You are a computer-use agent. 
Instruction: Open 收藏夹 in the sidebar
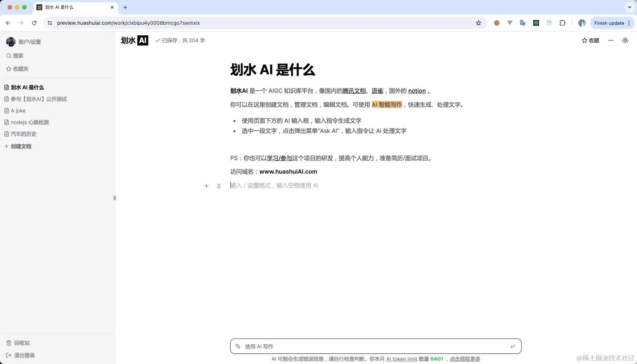(17, 69)
